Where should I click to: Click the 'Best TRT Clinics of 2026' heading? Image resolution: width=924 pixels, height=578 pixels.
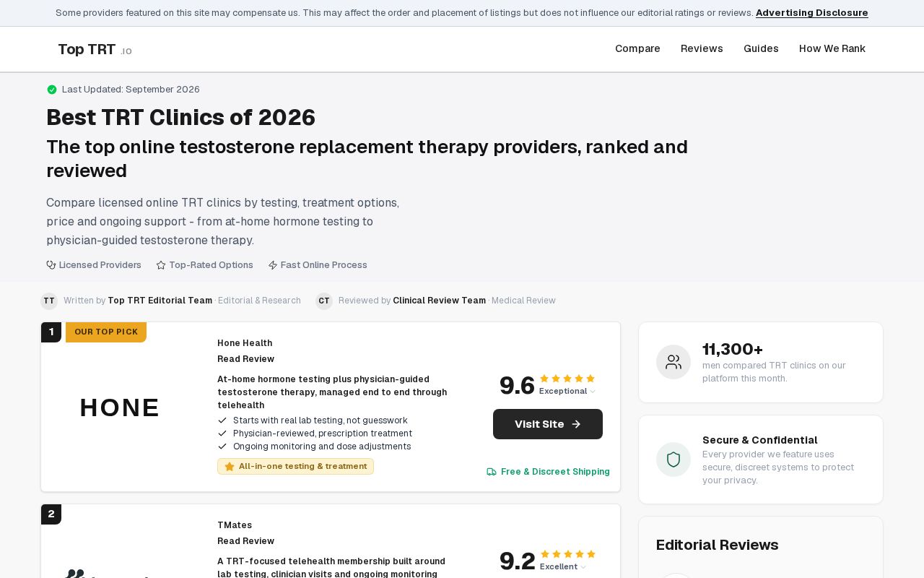(x=181, y=118)
